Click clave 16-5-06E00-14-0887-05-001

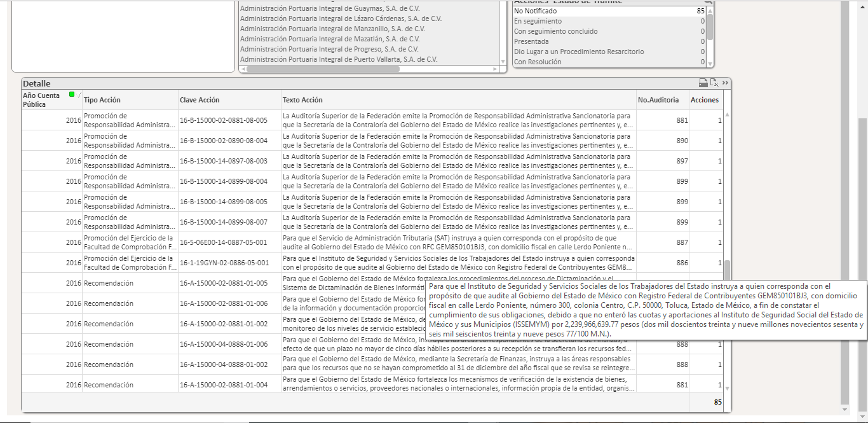coord(224,242)
